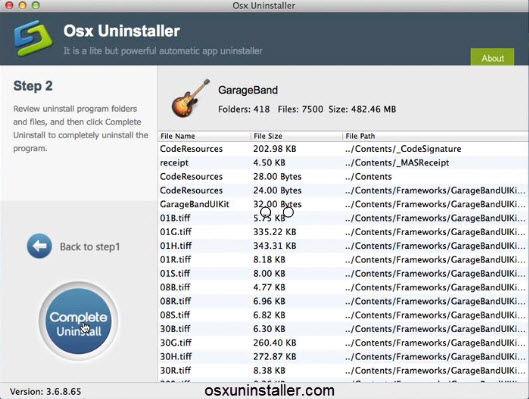The height and width of the screenshot is (399, 529).
Task: Click the 343.31 KB size cell
Action: point(275,246)
